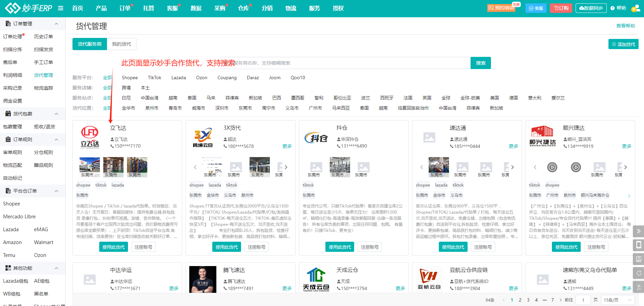The width and height of the screenshot is (644, 306).
Task: Click 使用此货代 on 立飞达 card
Action: [x=113, y=247]
